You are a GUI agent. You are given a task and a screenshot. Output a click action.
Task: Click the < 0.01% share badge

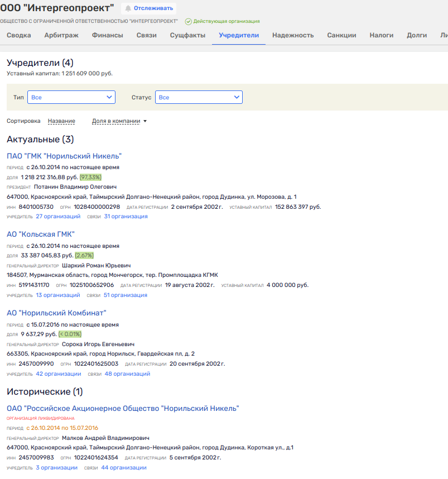70,334
